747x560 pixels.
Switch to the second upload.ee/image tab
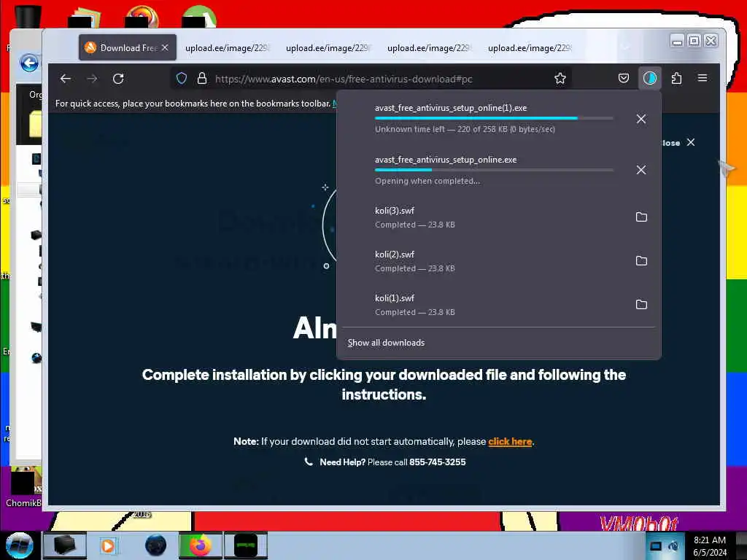pyautogui.click(x=328, y=48)
